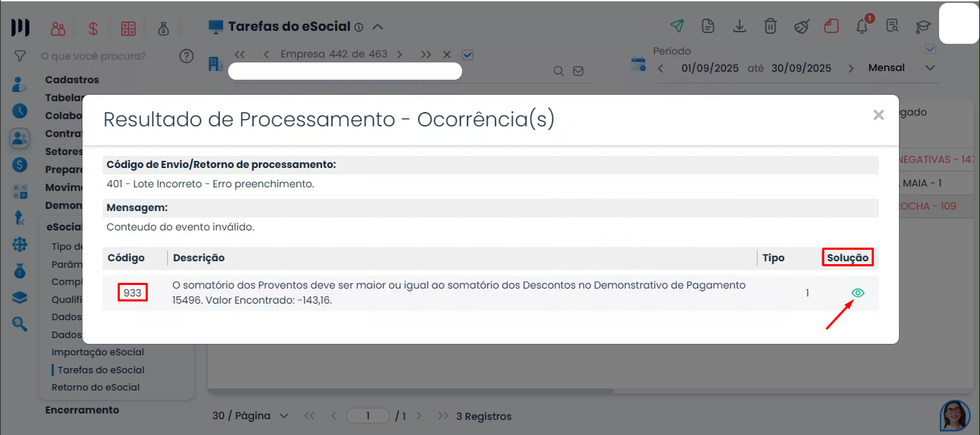Toggle the checkbox above Mensal dropdown
The width and height of the screenshot is (980, 435).
[930, 50]
